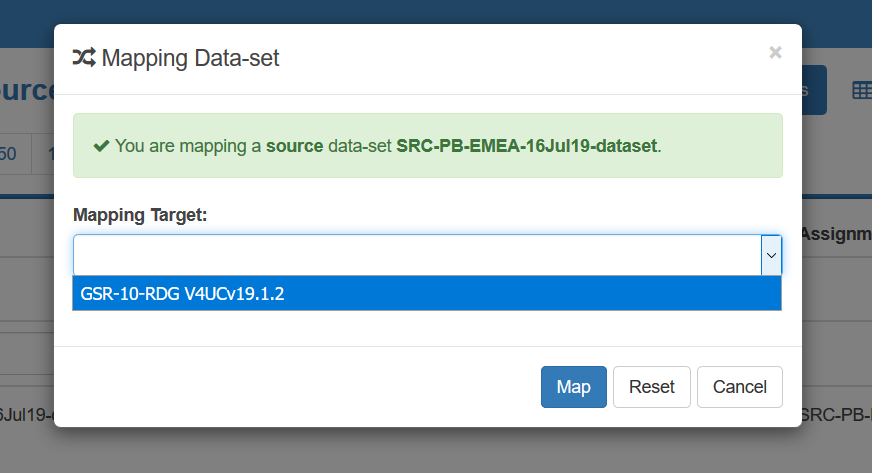Image resolution: width=872 pixels, height=473 pixels.
Task: Reset the mapping form
Action: (651, 387)
